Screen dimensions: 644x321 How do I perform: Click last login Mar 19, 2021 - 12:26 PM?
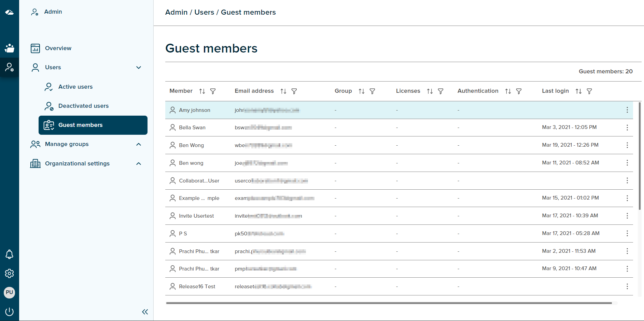[x=570, y=145]
